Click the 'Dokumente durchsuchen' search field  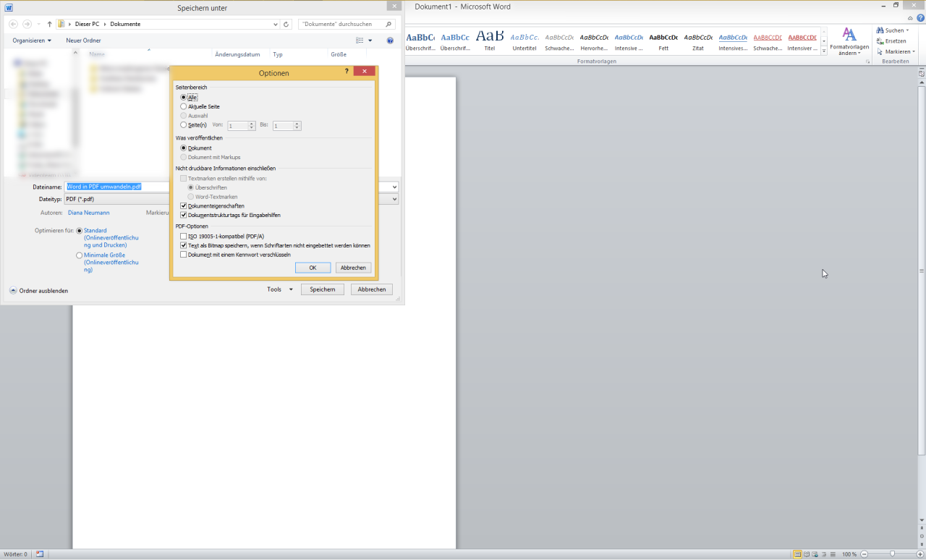pos(347,24)
